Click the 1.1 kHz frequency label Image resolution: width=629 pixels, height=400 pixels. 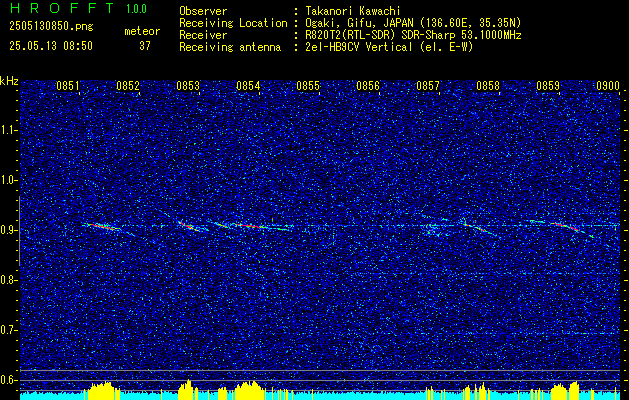8,130
